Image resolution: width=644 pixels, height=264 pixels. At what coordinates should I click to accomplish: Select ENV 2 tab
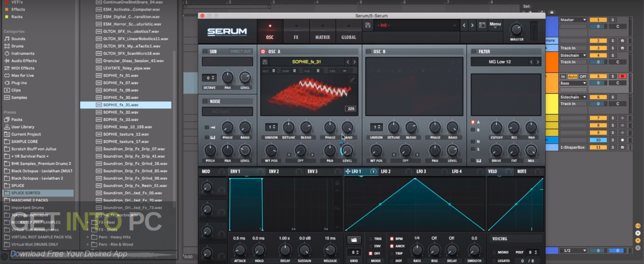coord(274,172)
